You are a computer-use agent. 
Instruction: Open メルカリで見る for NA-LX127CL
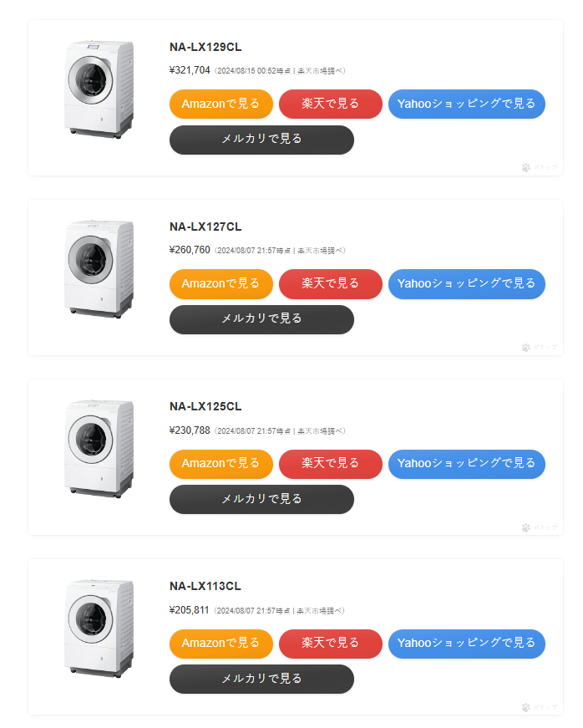[x=261, y=319]
